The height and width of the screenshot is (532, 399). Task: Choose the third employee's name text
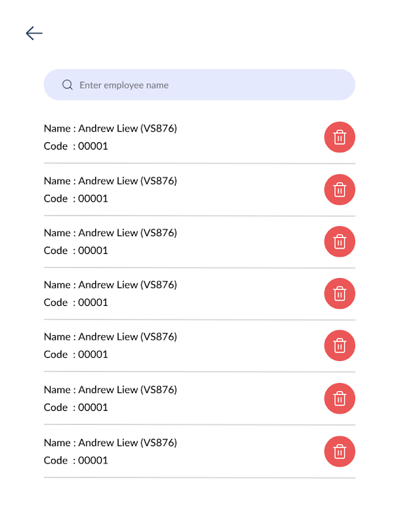[x=110, y=233]
